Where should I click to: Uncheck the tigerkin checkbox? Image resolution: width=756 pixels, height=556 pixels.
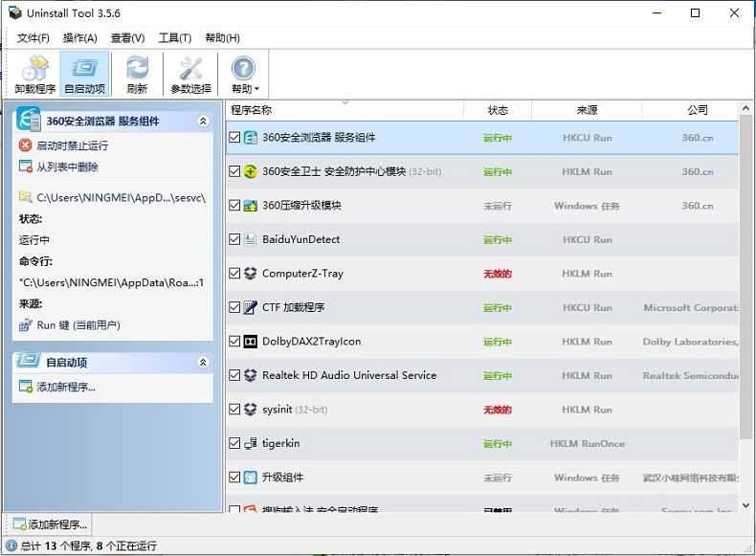tap(234, 443)
